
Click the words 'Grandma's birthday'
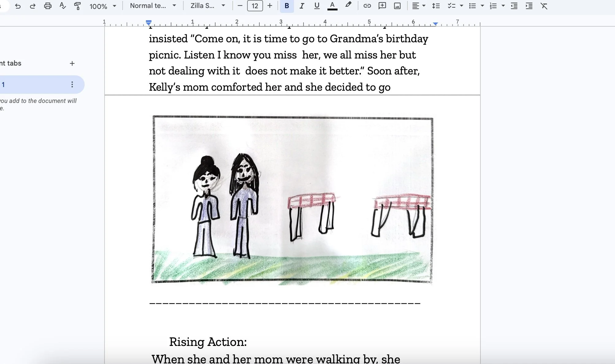point(379,39)
